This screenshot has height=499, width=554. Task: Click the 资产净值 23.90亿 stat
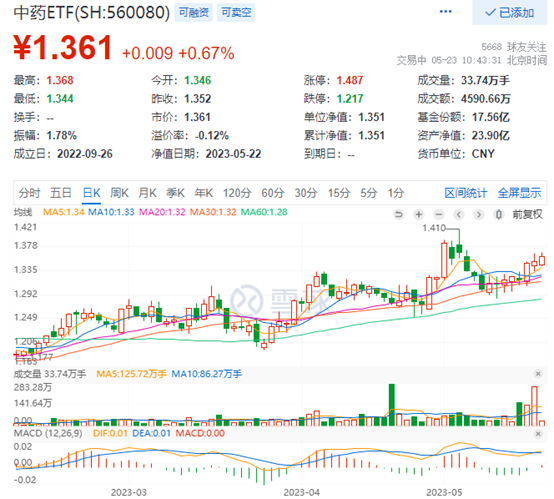click(x=464, y=135)
